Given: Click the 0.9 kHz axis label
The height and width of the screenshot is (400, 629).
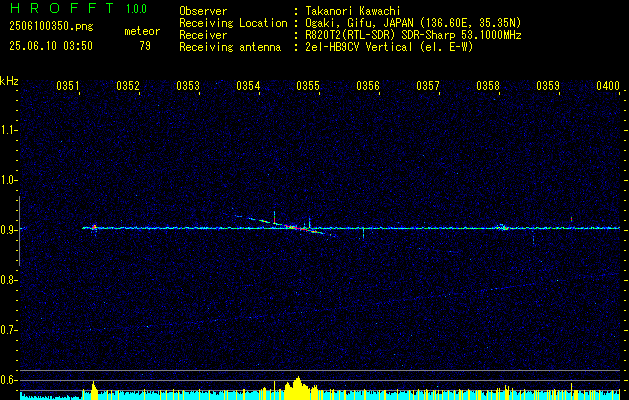Looking at the screenshot, I should point(8,230).
